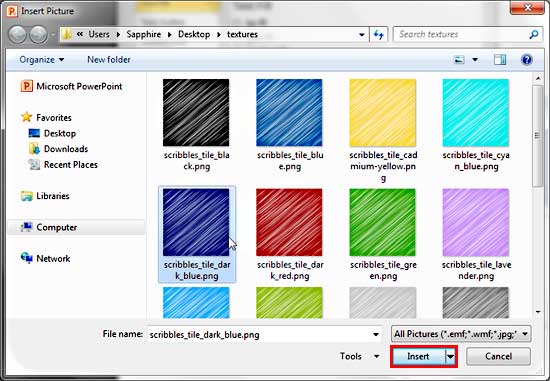Click the File name text field
This screenshot has height=381, width=550.
tap(259, 334)
